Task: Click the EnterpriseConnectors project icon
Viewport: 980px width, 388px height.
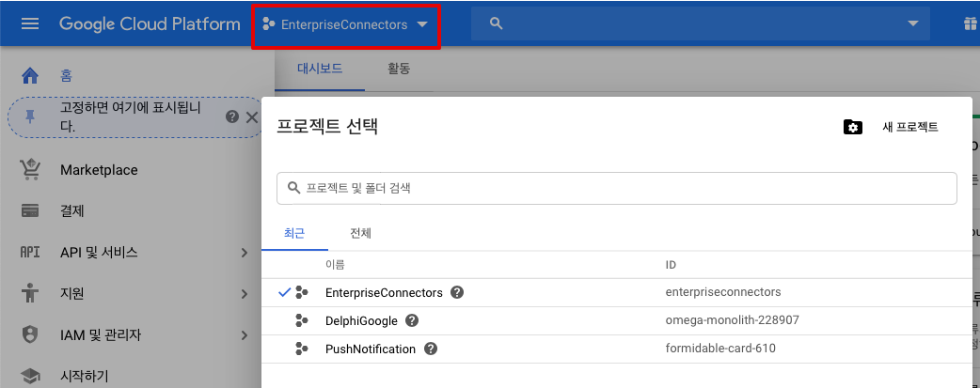Action: tap(302, 292)
